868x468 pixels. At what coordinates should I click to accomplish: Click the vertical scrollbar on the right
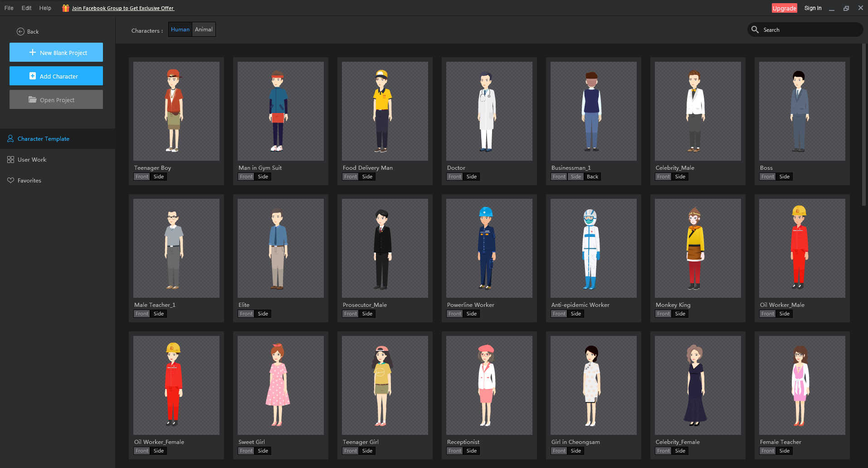click(x=864, y=125)
